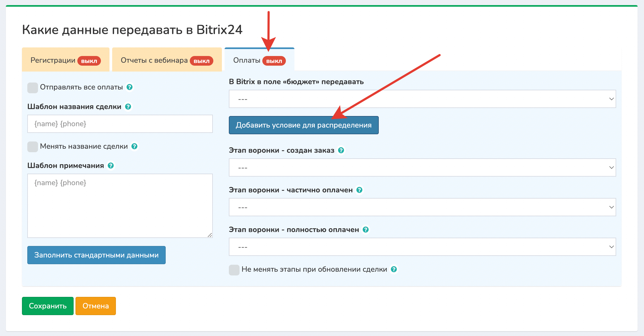This screenshot has height=336, width=644.
Task: Open help for Этап воронки - частично оплачен
Action: [359, 190]
